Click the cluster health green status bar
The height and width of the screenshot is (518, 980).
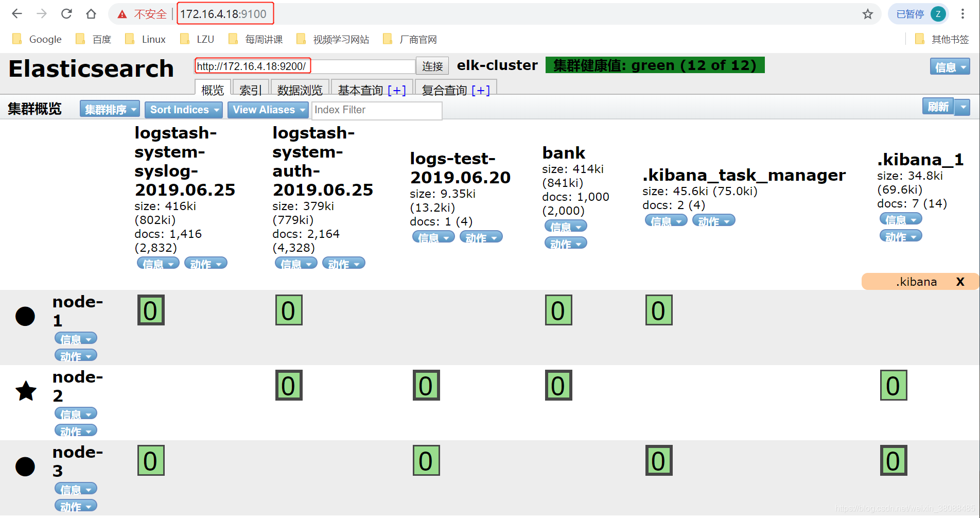(x=655, y=65)
